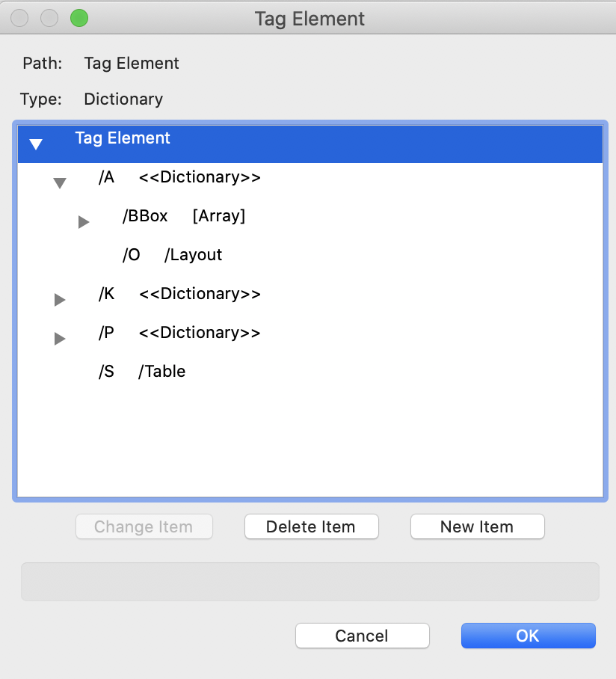
Task: Expand the /P dictionary entry
Action: pos(60,338)
